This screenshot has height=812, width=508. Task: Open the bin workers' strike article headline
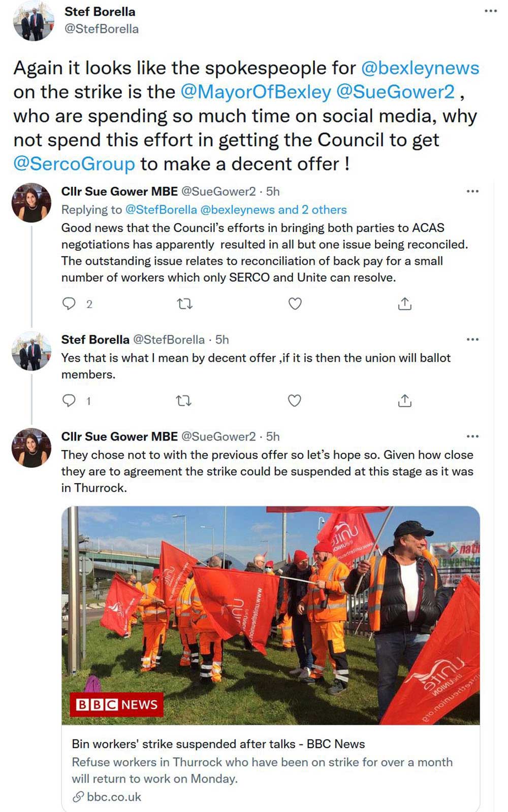pyautogui.click(x=218, y=744)
